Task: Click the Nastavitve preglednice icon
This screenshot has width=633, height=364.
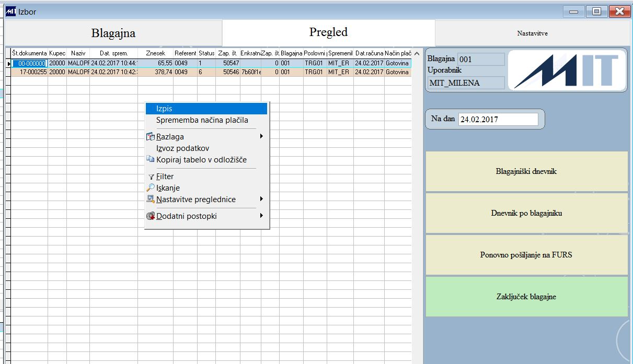Action: pos(151,199)
